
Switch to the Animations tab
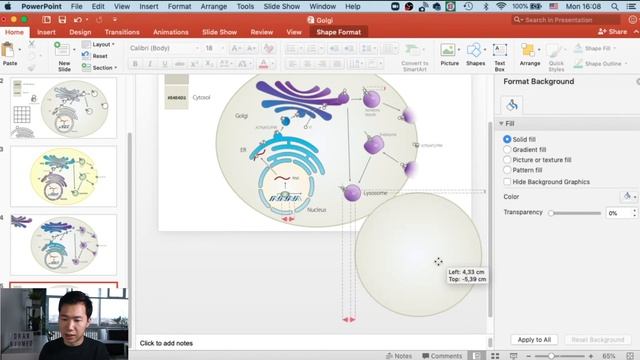tap(171, 32)
